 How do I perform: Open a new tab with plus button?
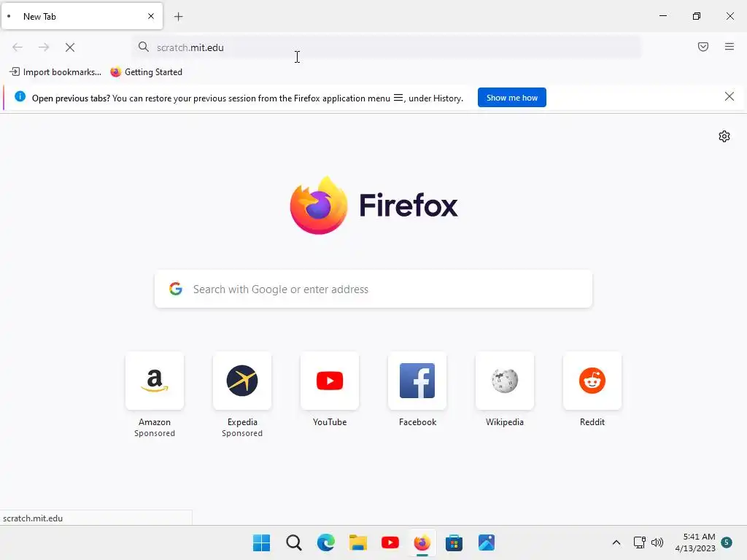point(178,17)
